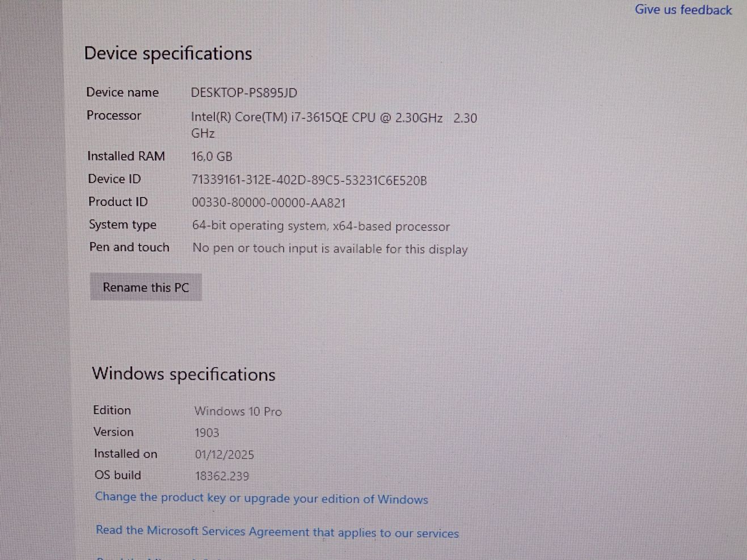Click the 16.0 GB installed RAM value
Viewport: 747px width, 560px height.
click(212, 157)
